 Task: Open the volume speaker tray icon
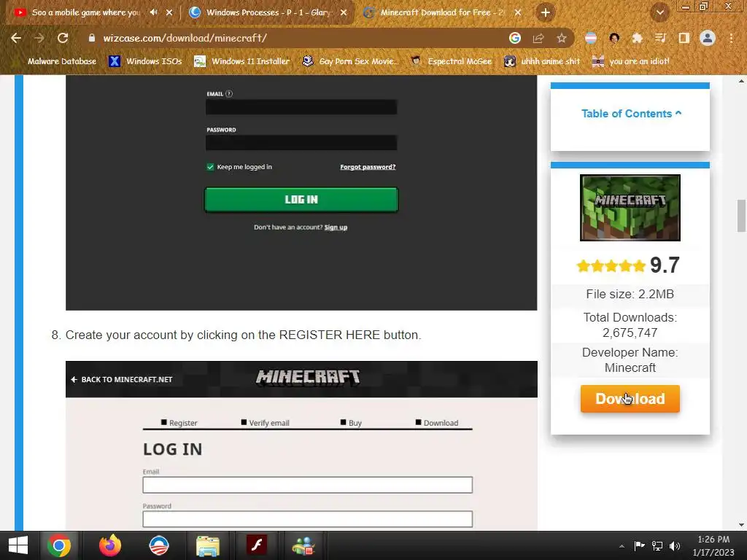click(x=675, y=545)
